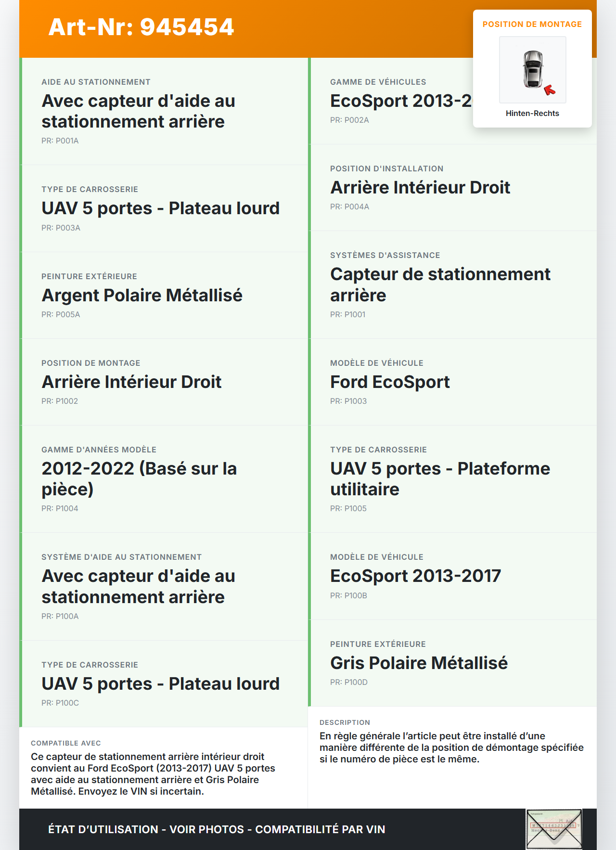Click the EcoSport 2013-2017 model entry
Image resolution: width=616 pixels, height=850 pixels.
click(415, 576)
